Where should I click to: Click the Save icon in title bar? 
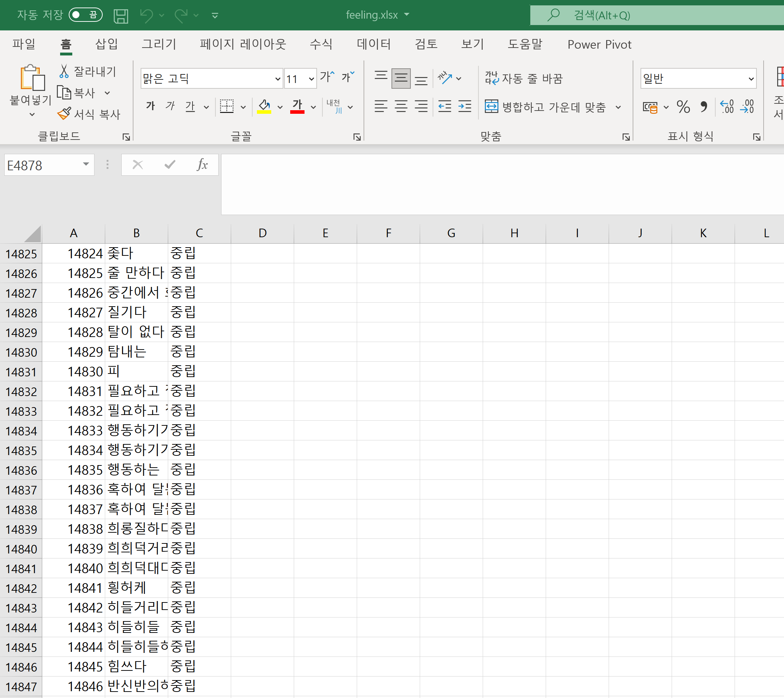tap(121, 16)
